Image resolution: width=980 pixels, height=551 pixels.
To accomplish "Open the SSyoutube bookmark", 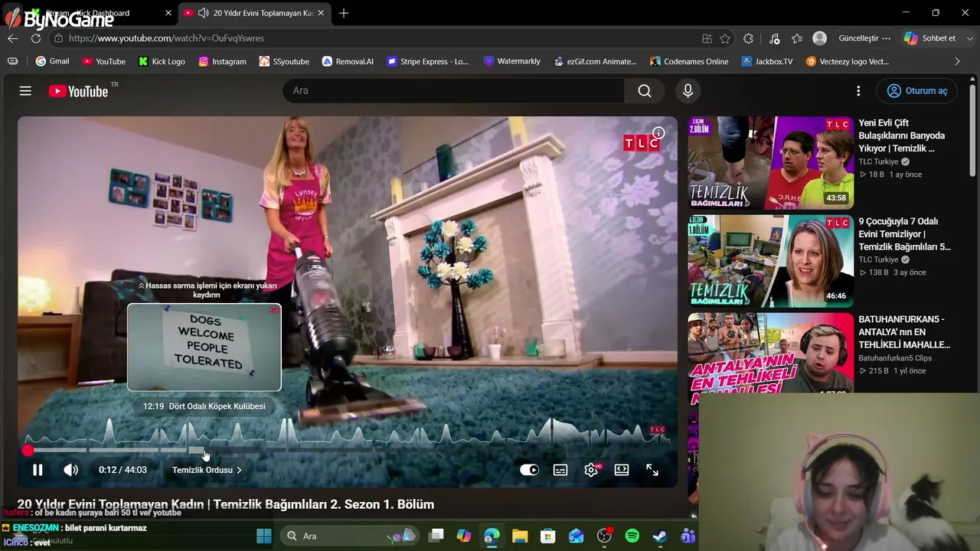I will tap(284, 61).
